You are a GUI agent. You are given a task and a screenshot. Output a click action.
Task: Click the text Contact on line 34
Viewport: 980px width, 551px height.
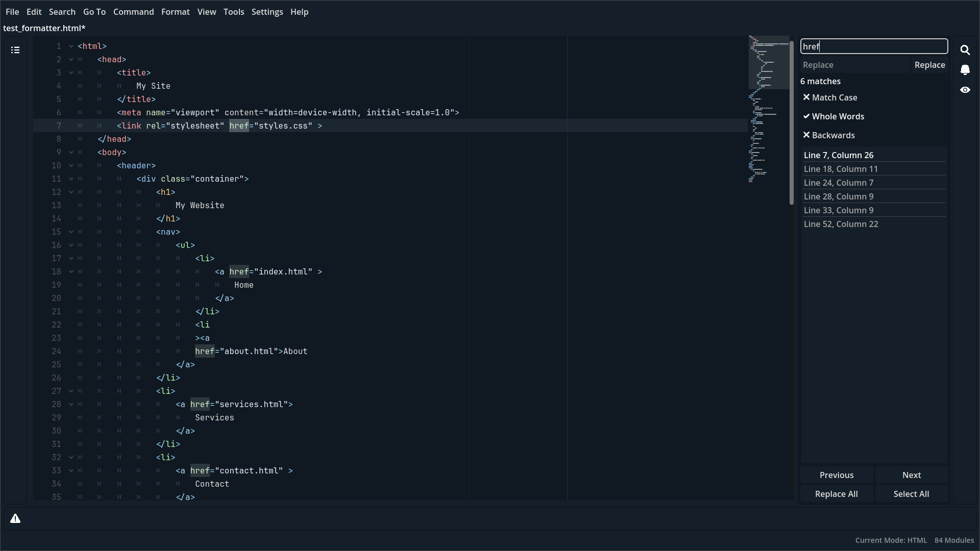tap(212, 484)
